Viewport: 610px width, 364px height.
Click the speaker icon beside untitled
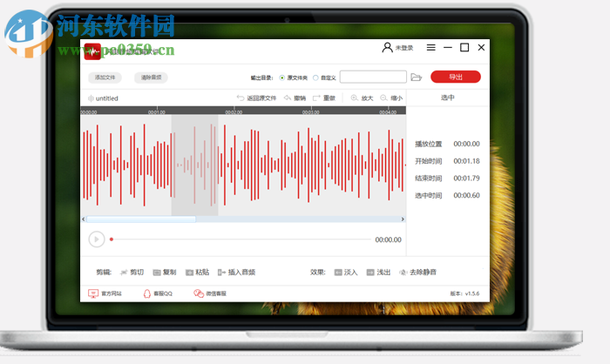click(x=91, y=98)
